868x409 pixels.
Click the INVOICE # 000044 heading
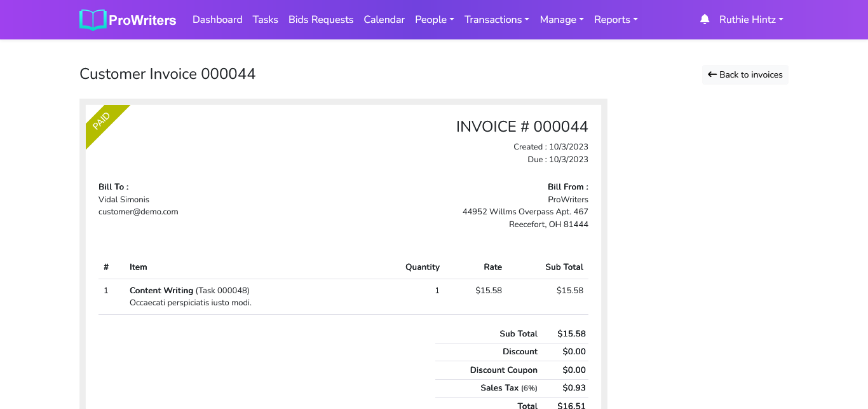tap(522, 127)
